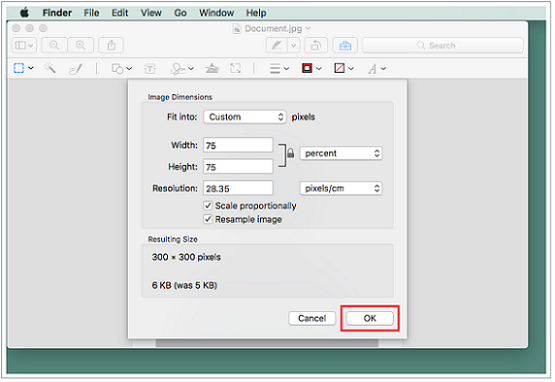Open the Go menu
This screenshot has width=555, height=382.
(x=180, y=13)
